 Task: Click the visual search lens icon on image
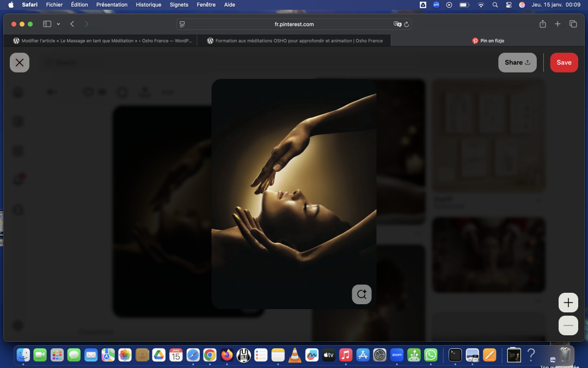362,294
